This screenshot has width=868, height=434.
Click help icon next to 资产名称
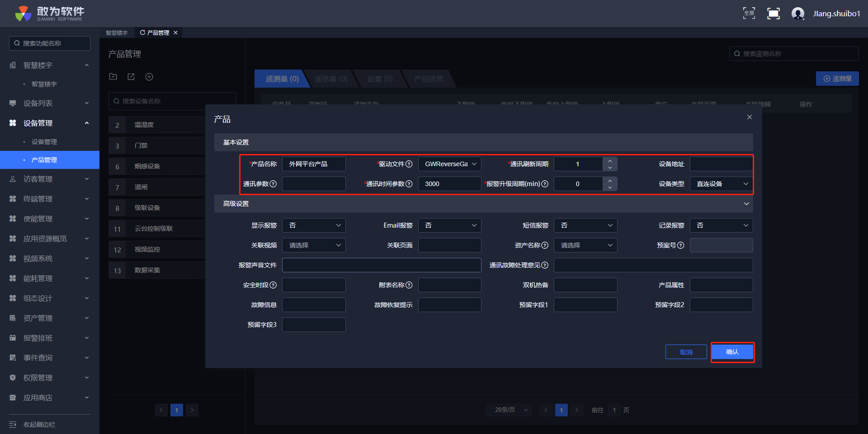[x=545, y=245]
